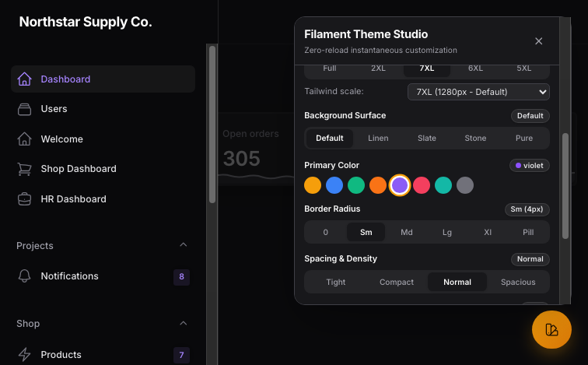Collapse the Projects sidebar group
The height and width of the screenshot is (365, 588).
pos(183,245)
